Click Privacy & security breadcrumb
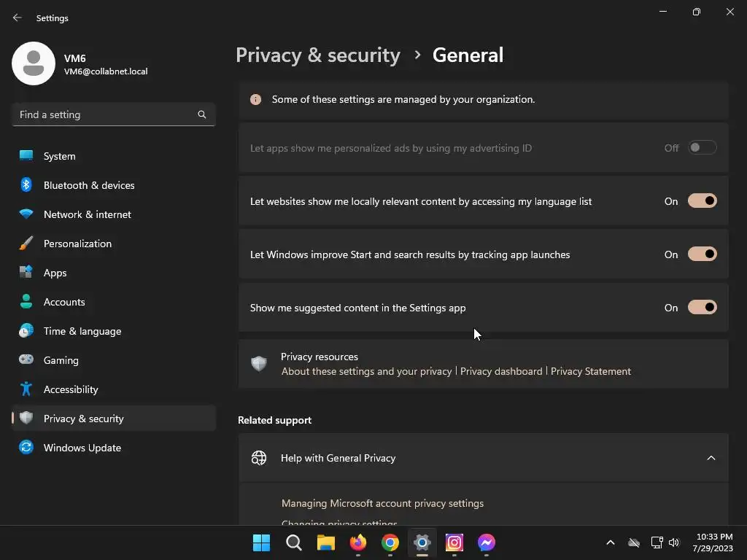The height and width of the screenshot is (560, 747). pos(318,55)
